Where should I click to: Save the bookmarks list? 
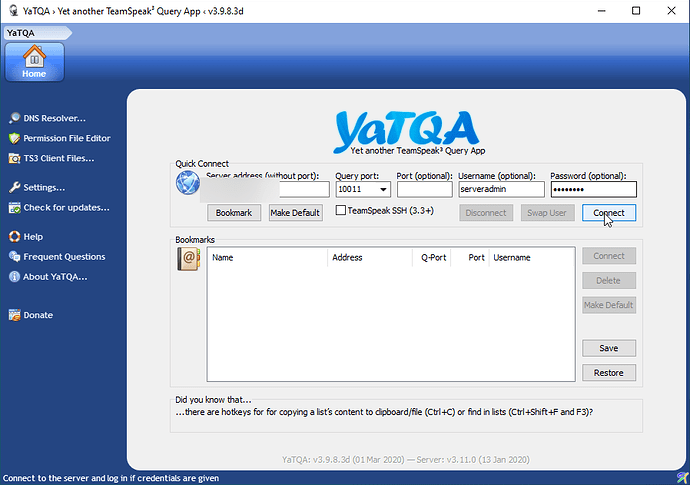click(x=608, y=348)
